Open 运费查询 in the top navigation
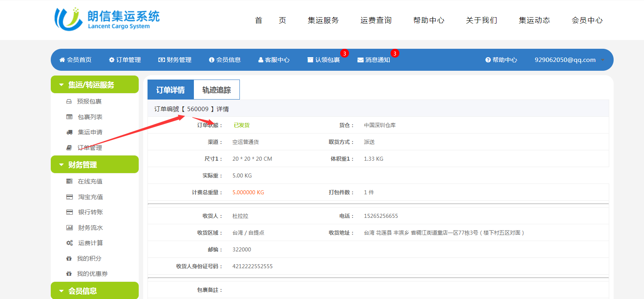 [x=376, y=20]
